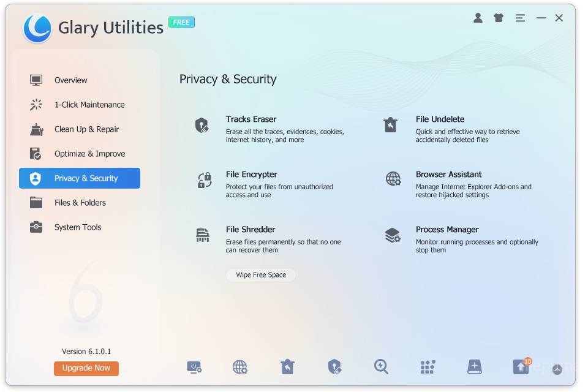Select the Privacy & Security sidebar item

coord(80,178)
